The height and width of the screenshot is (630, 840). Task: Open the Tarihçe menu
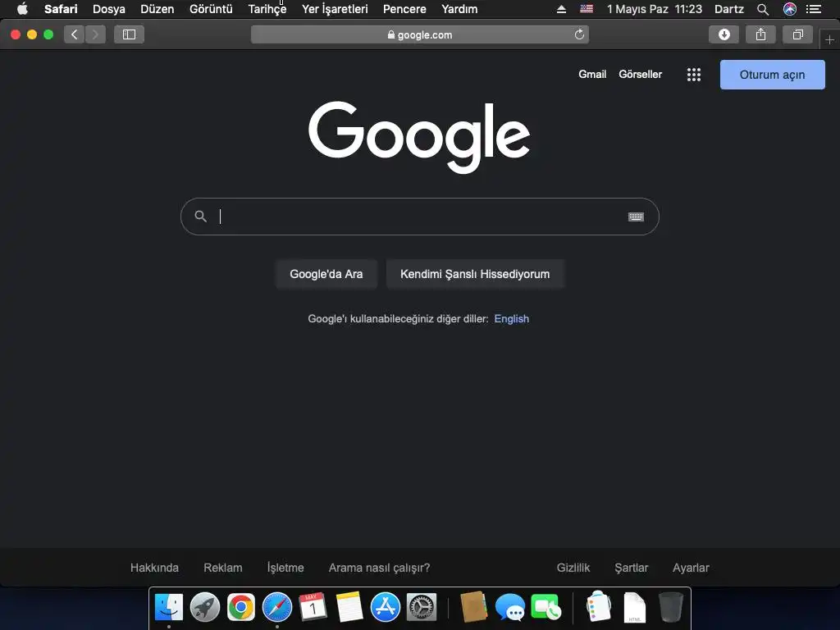[x=267, y=9]
